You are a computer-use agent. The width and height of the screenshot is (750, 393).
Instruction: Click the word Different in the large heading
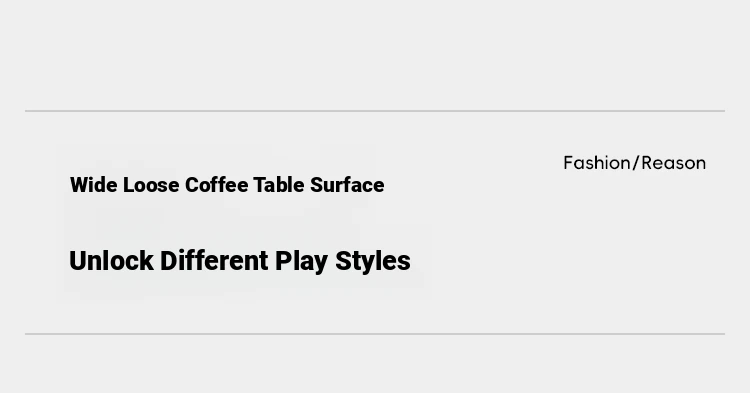[x=214, y=261]
